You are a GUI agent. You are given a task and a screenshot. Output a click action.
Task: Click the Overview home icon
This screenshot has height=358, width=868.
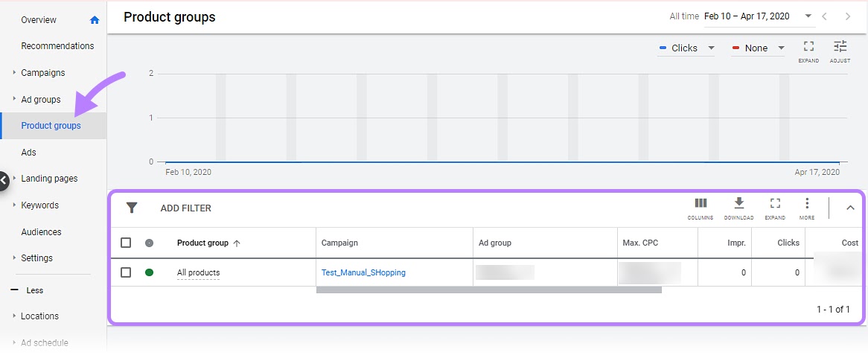point(95,20)
